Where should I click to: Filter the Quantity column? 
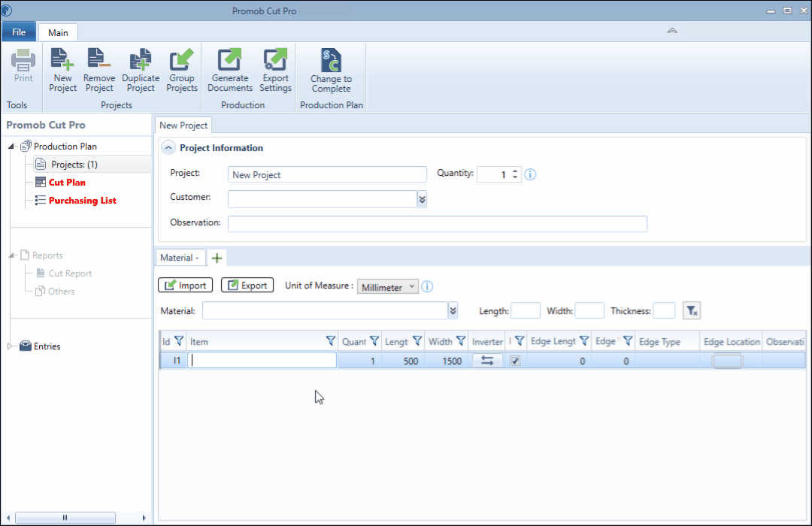[x=374, y=340]
